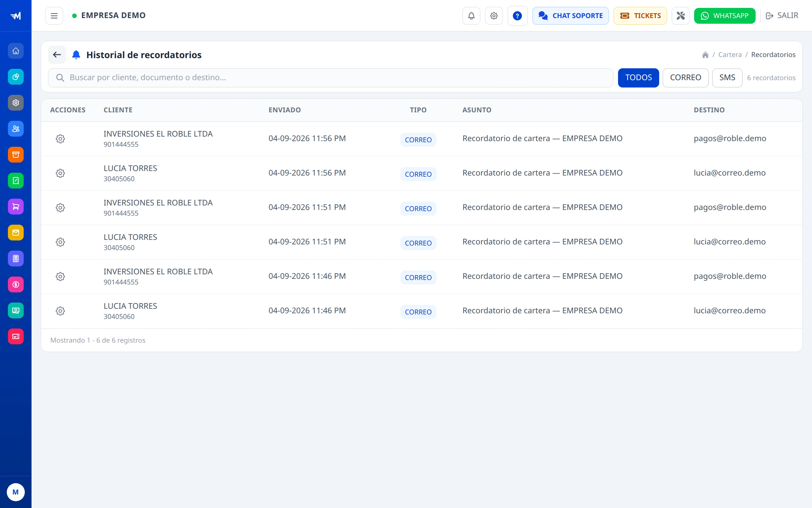Sort by the ENVIADO column header
The height and width of the screenshot is (508, 812).
(x=284, y=110)
